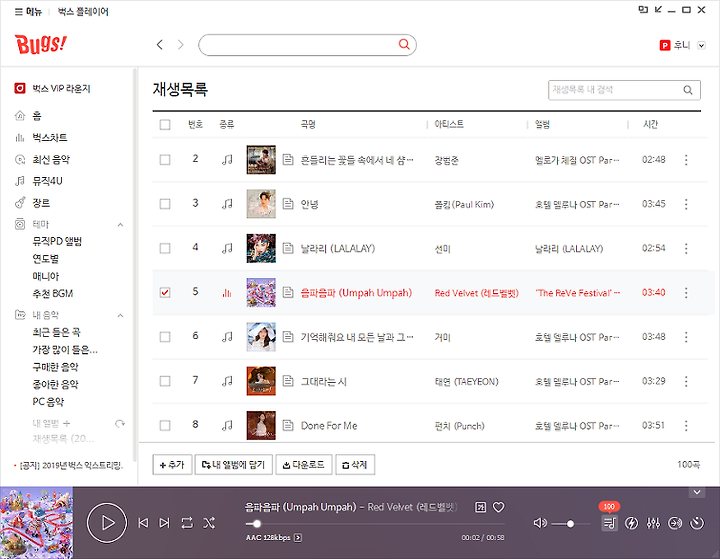This screenshot has height=559, width=720.
Task: Click 내 앨범에 담기 button
Action: pos(234,465)
